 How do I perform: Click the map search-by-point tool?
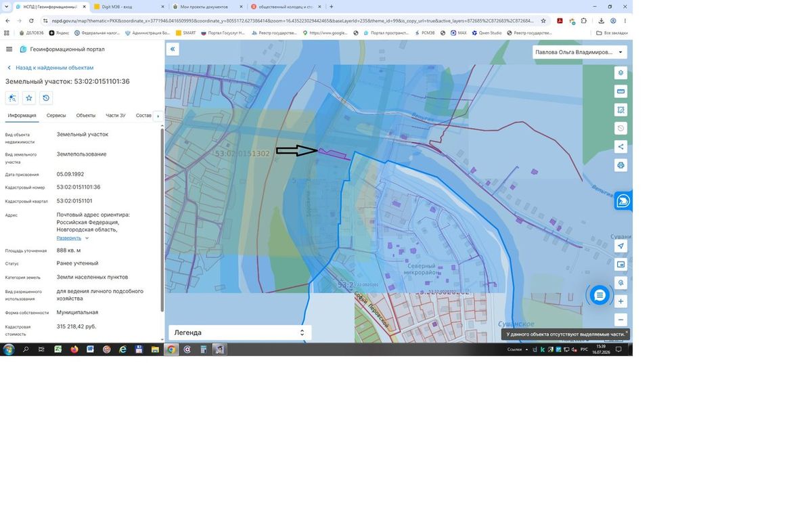click(621, 282)
